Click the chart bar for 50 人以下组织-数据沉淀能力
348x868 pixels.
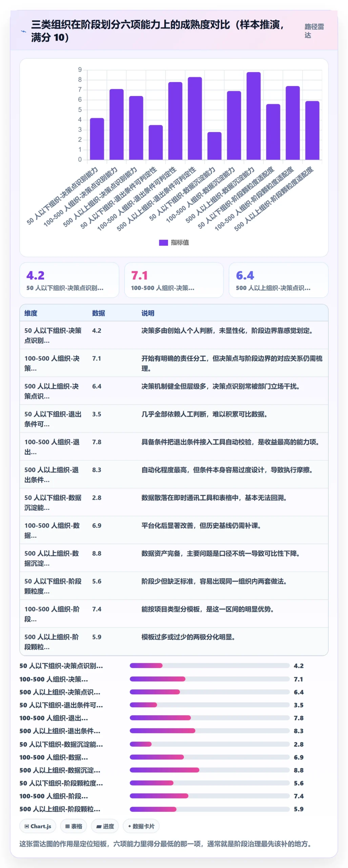[214, 146]
